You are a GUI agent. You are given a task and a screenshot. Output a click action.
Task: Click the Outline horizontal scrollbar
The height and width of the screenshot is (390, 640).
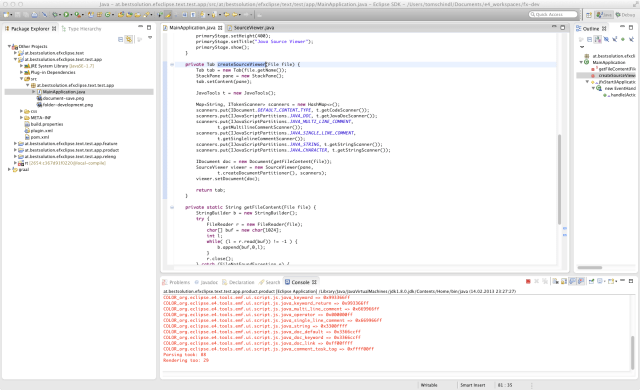(590, 268)
